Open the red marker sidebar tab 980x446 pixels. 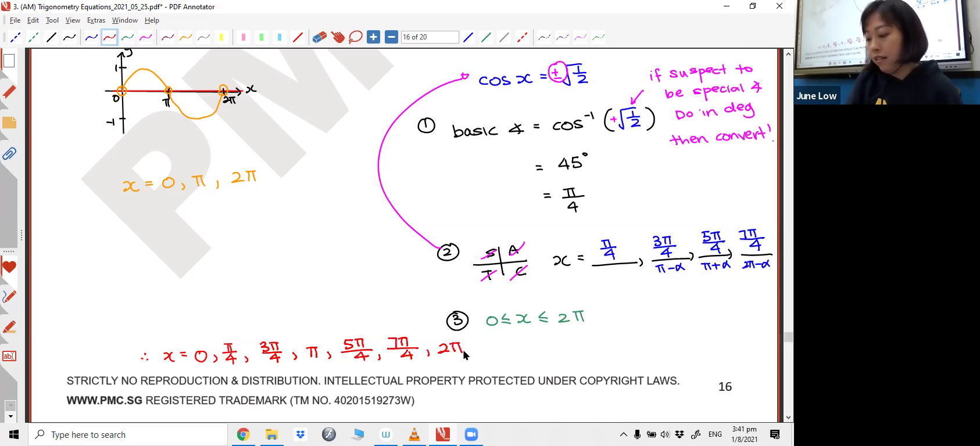[x=9, y=92]
